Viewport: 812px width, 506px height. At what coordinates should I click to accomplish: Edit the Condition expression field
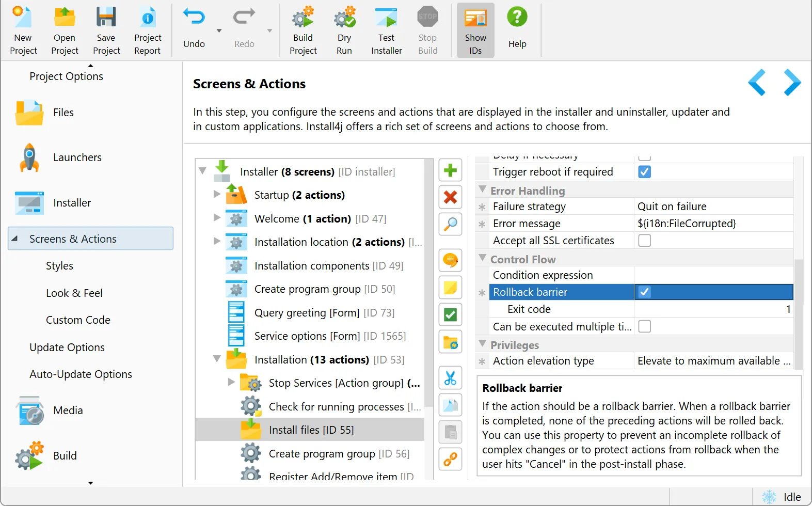713,275
